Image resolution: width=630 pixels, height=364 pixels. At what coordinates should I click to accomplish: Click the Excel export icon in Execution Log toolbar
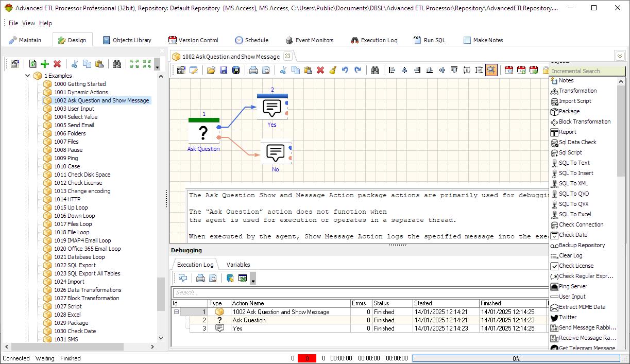[242, 278]
